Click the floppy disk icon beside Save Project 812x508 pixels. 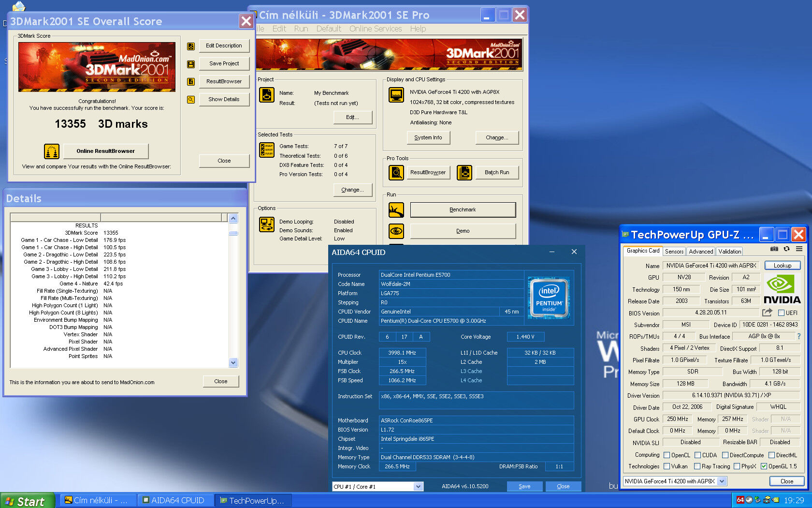191,64
